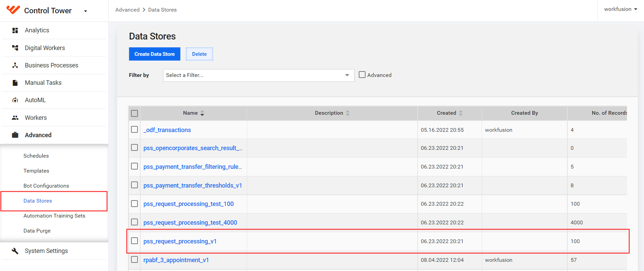
Task: Click the AutoML icon
Action: (15, 100)
